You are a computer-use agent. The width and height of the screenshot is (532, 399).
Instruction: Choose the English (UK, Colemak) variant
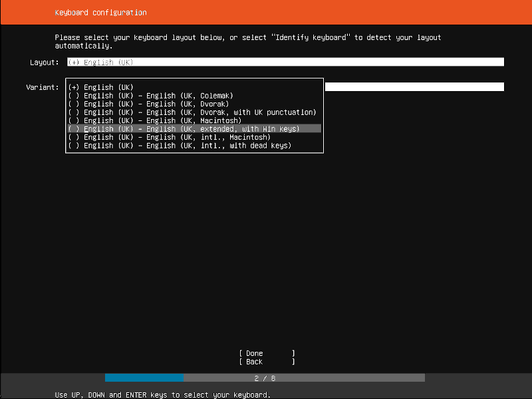point(150,96)
